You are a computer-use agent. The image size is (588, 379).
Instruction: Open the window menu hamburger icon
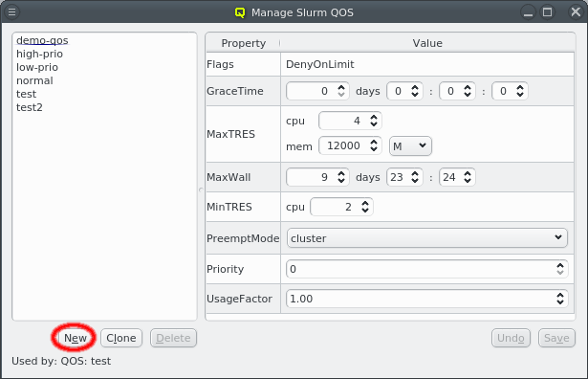(12, 12)
